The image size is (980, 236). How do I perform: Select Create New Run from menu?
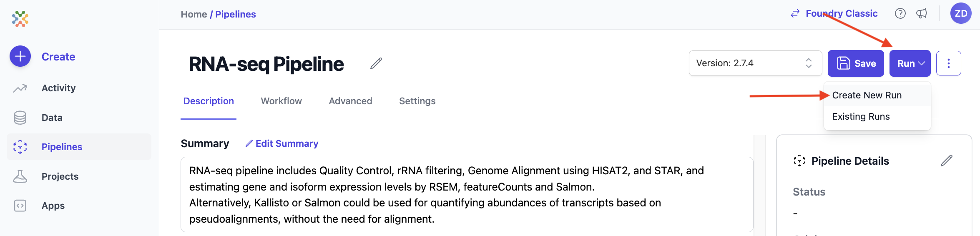point(867,95)
